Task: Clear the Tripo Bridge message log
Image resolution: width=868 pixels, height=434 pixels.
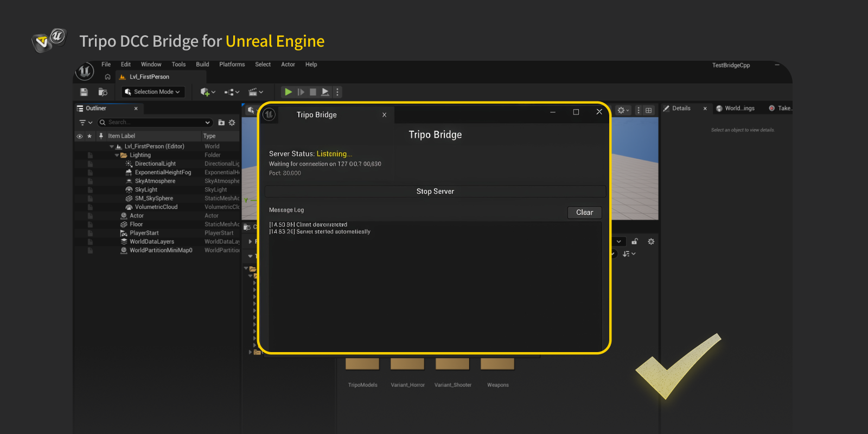Action: [x=584, y=213]
